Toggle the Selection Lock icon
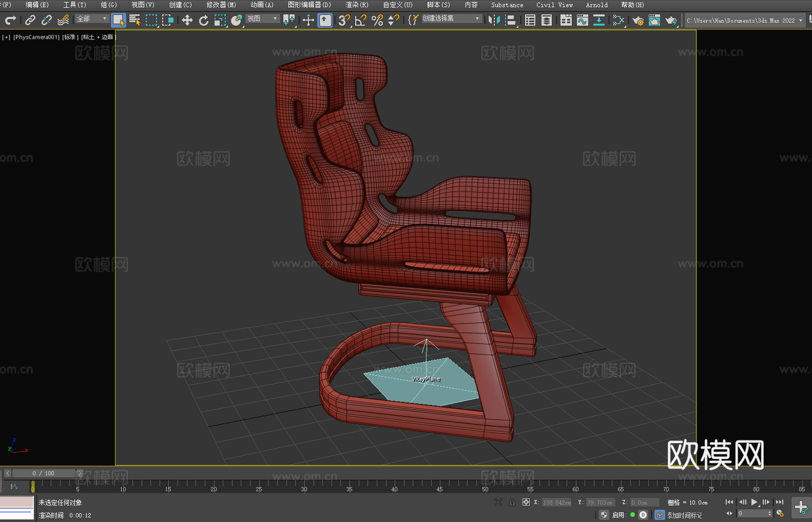This screenshot has width=812, height=522. pyautogui.click(x=512, y=502)
